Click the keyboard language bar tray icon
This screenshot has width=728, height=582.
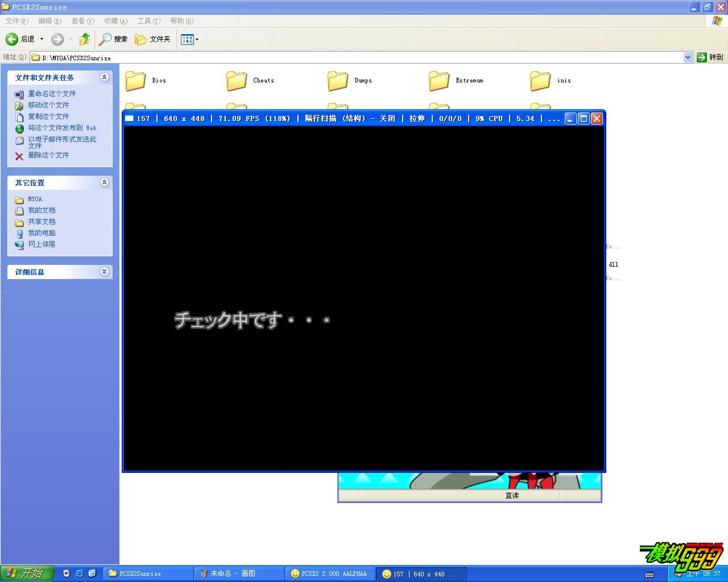[650, 574]
